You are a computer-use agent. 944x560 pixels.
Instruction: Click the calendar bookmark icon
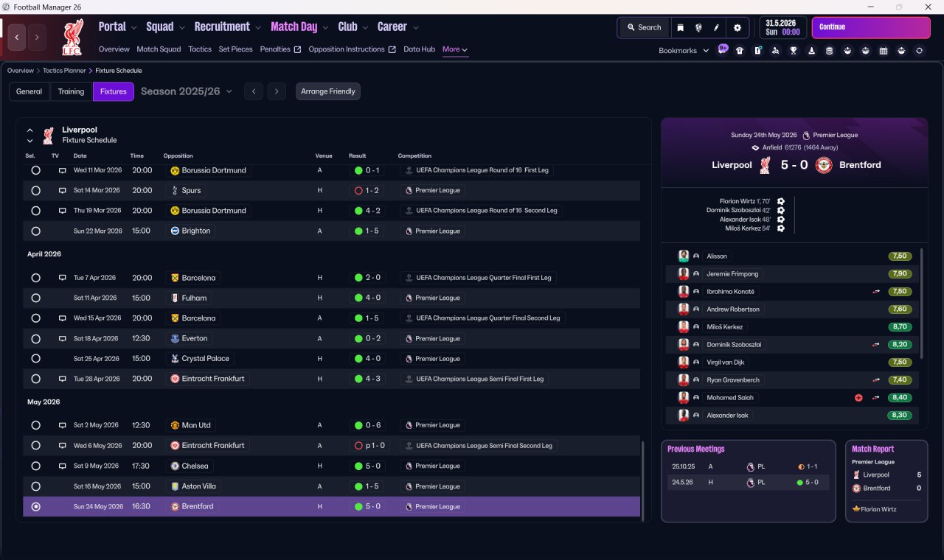pos(884,51)
